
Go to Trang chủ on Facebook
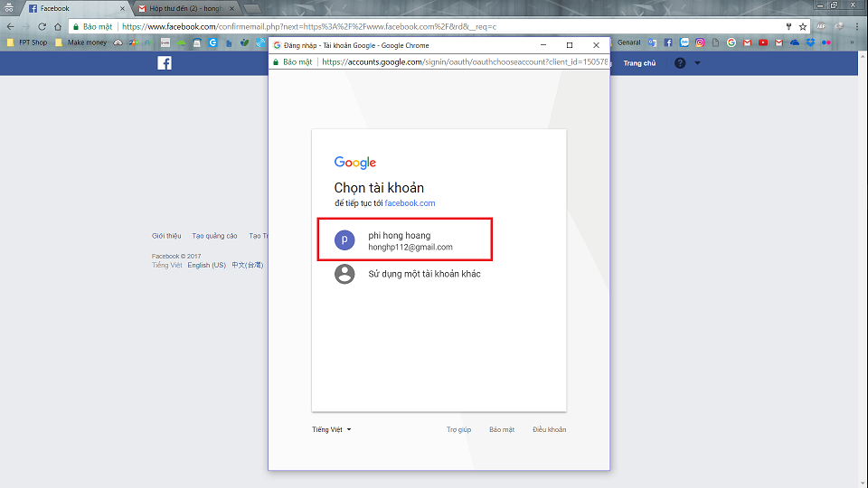click(639, 63)
